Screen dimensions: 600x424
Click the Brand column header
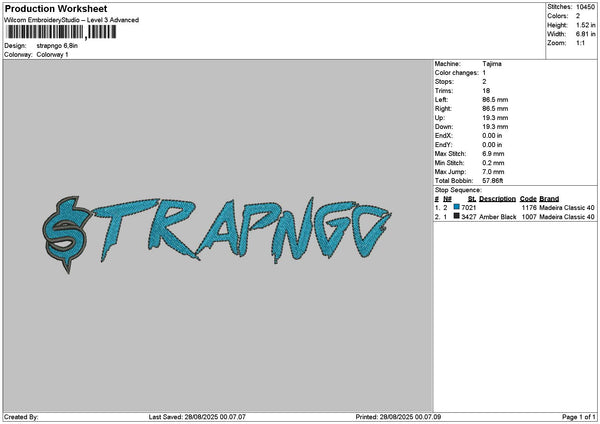click(x=549, y=199)
